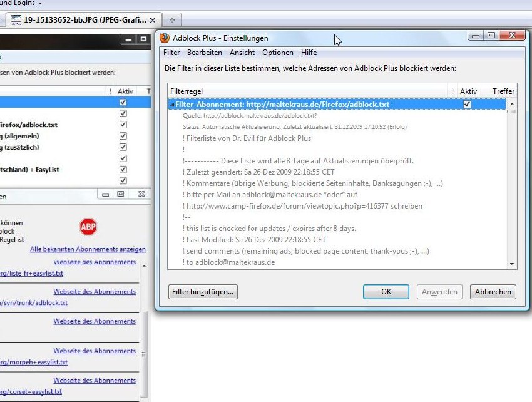
Task: Click the Filter hinzufügen... button
Action: click(203, 292)
